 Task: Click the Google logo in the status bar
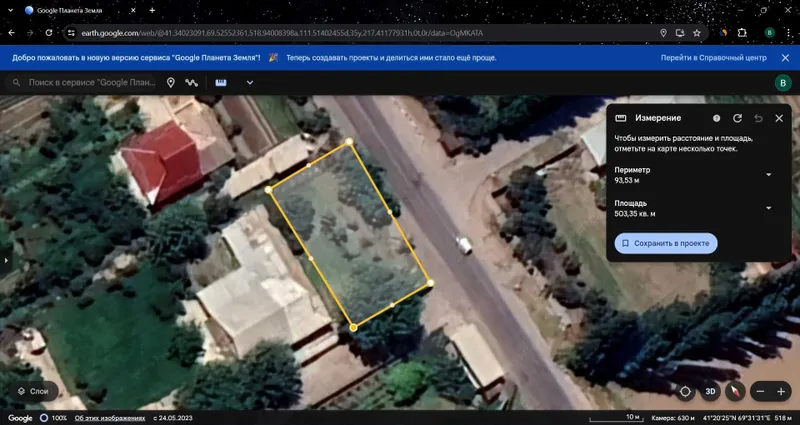click(x=20, y=418)
